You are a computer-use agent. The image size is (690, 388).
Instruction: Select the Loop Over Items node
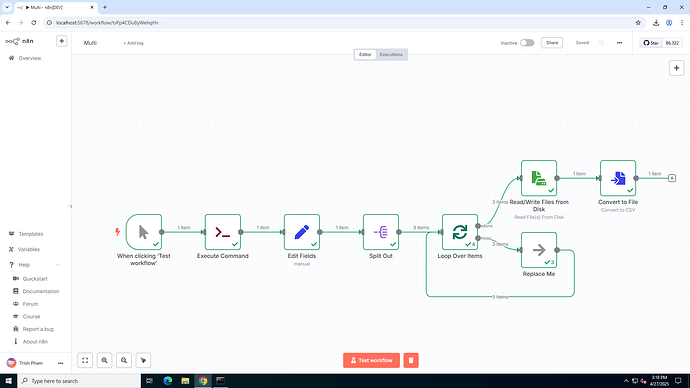tap(460, 232)
